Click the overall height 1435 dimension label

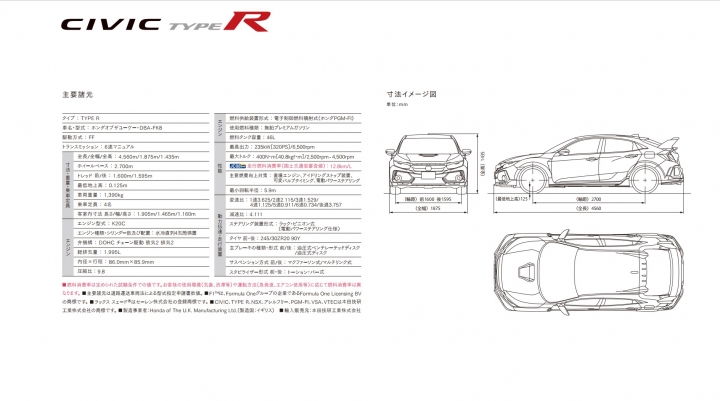point(483,164)
